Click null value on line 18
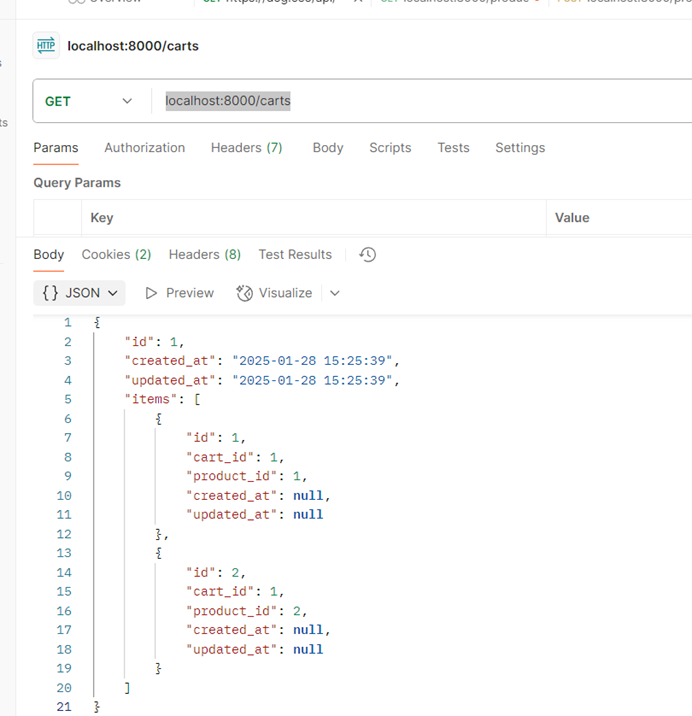Screen dimensions: 692x716 (x=308, y=649)
